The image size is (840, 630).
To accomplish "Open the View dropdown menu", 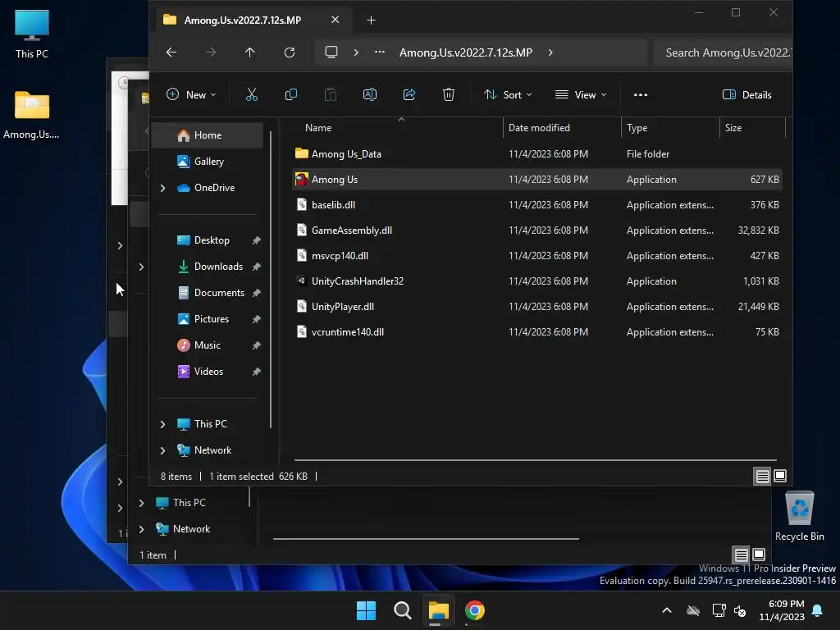I will 582,95.
